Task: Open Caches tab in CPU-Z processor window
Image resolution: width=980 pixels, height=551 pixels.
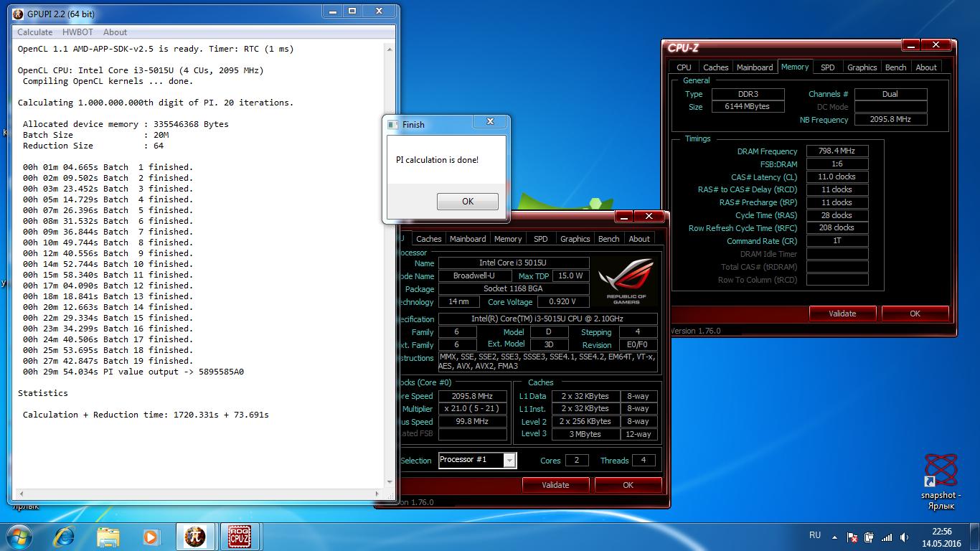Action: (428, 239)
